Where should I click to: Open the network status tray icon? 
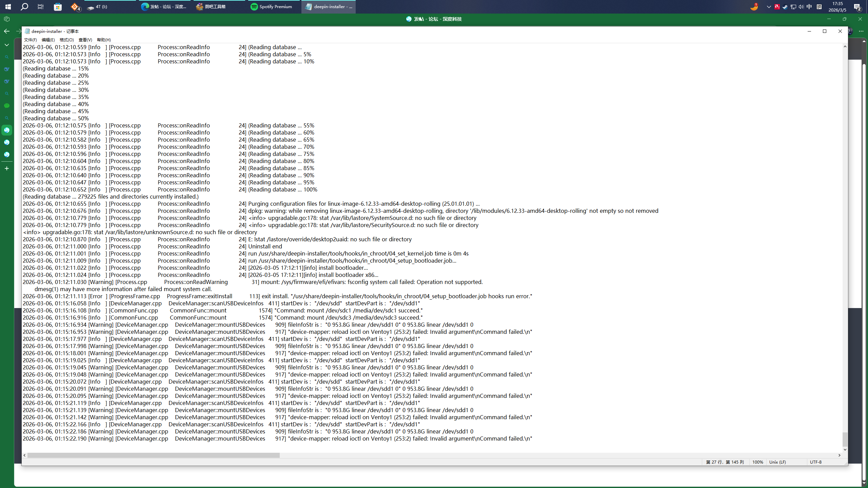pyautogui.click(x=793, y=7)
